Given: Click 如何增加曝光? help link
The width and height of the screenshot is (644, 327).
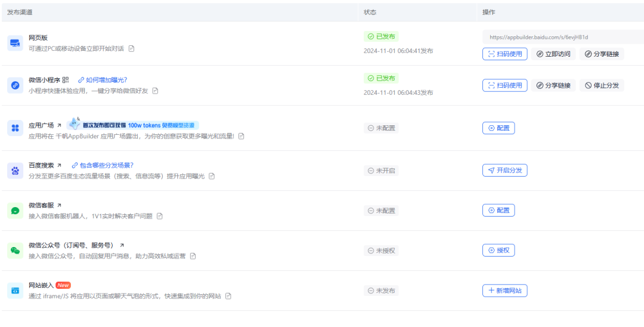Looking at the screenshot, I should point(103,80).
